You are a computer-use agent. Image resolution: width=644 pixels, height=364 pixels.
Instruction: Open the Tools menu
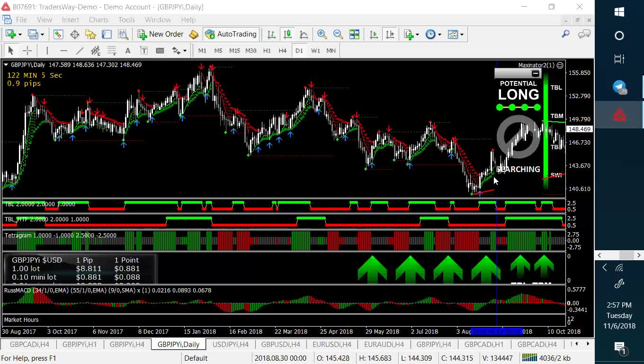coord(126,20)
